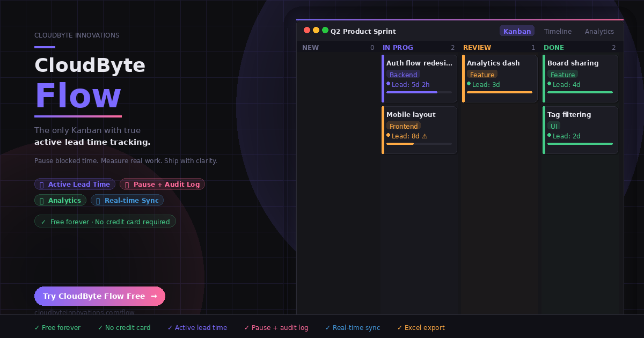The image size is (644, 338).
Task: Click the warning triangle on Mobile layout card
Action: click(425, 136)
